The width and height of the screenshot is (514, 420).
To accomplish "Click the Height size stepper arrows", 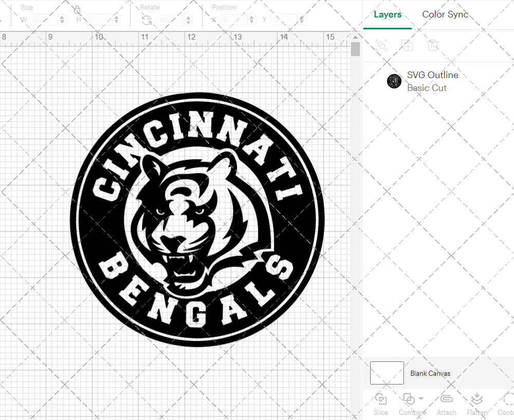I will tap(117, 20).
